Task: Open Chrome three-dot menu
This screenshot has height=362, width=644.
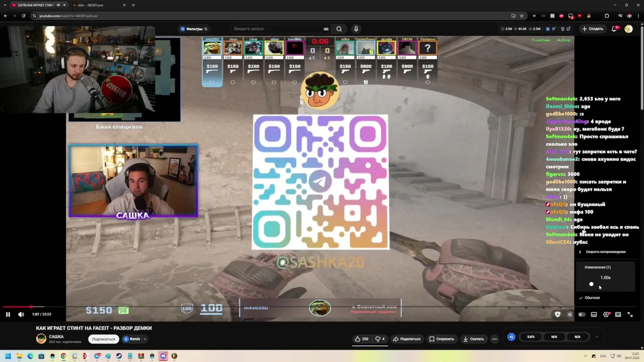Action: click(x=638, y=16)
